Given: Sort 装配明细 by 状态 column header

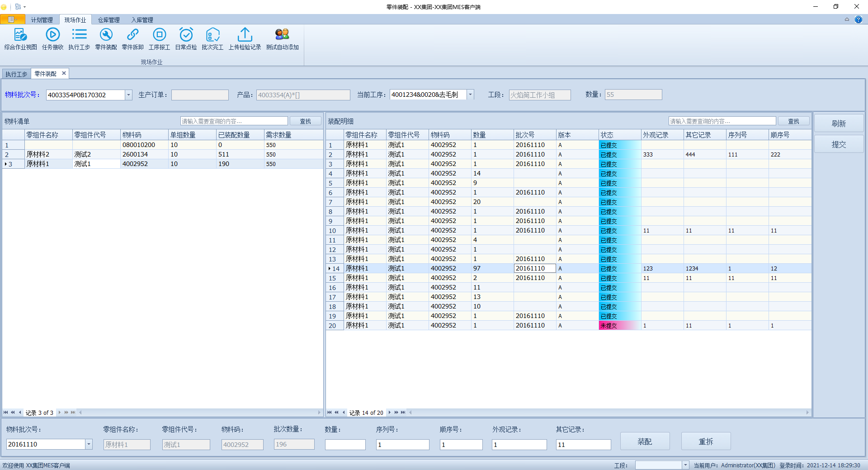Looking at the screenshot, I should pos(620,135).
